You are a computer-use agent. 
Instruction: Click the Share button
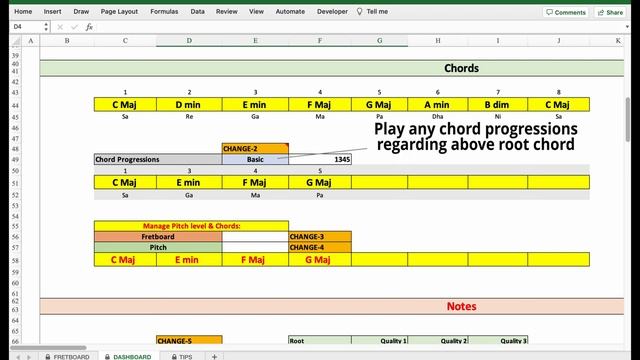click(610, 12)
